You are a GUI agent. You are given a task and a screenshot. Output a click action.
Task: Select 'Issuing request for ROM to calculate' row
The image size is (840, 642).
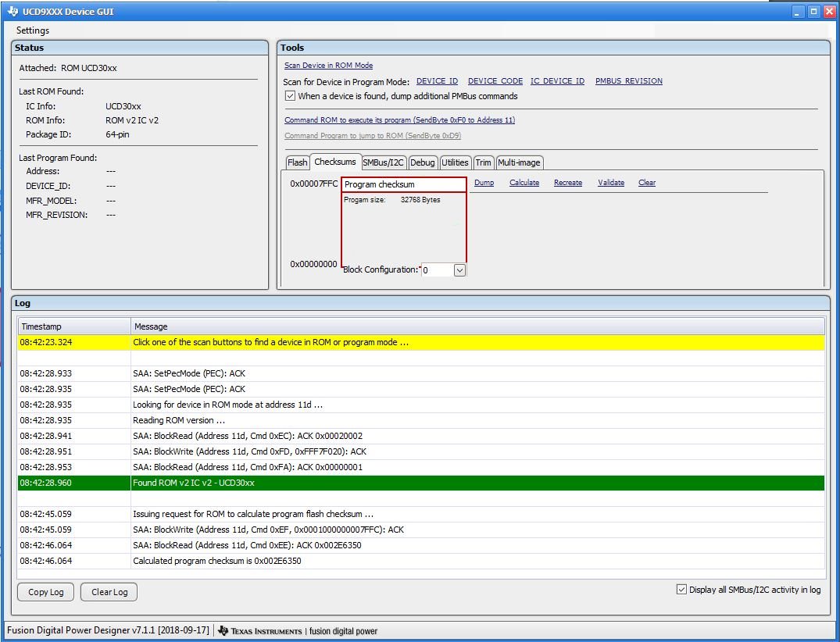pos(421,514)
